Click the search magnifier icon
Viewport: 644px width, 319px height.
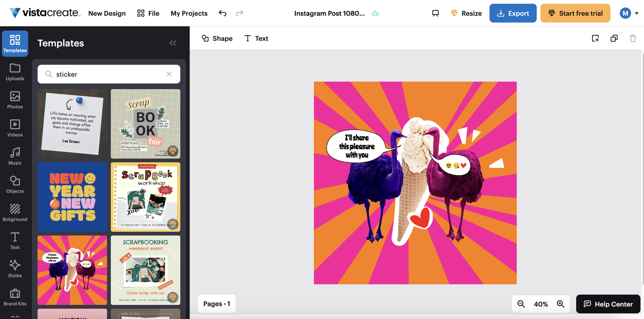(49, 74)
